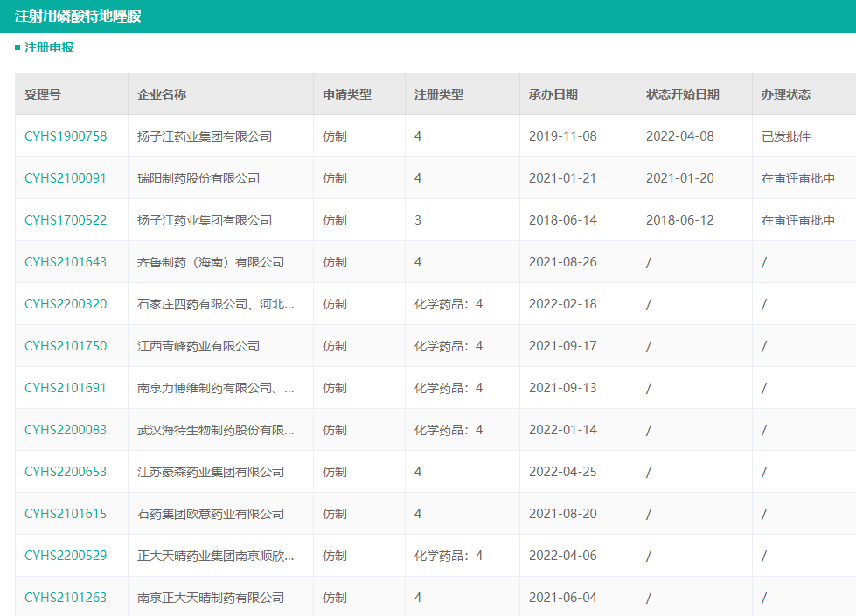Select company 石家庄四药有限公司、河北...

[216, 304]
